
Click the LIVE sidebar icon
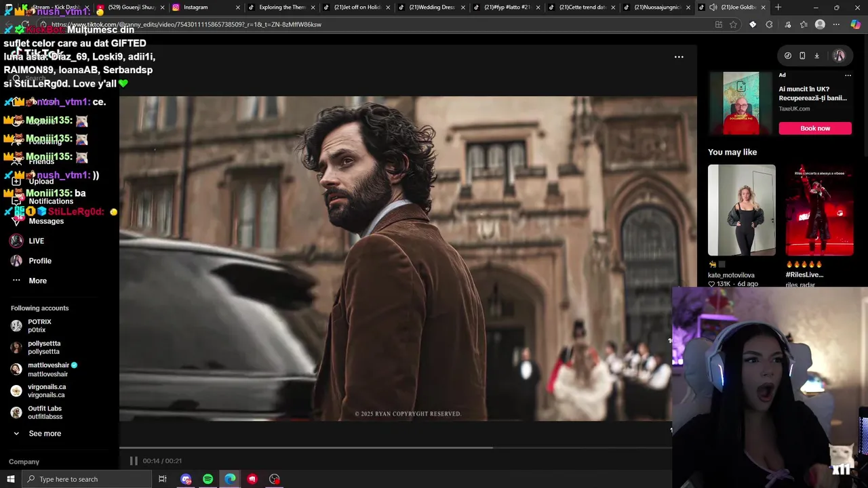[x=16, y=241]
